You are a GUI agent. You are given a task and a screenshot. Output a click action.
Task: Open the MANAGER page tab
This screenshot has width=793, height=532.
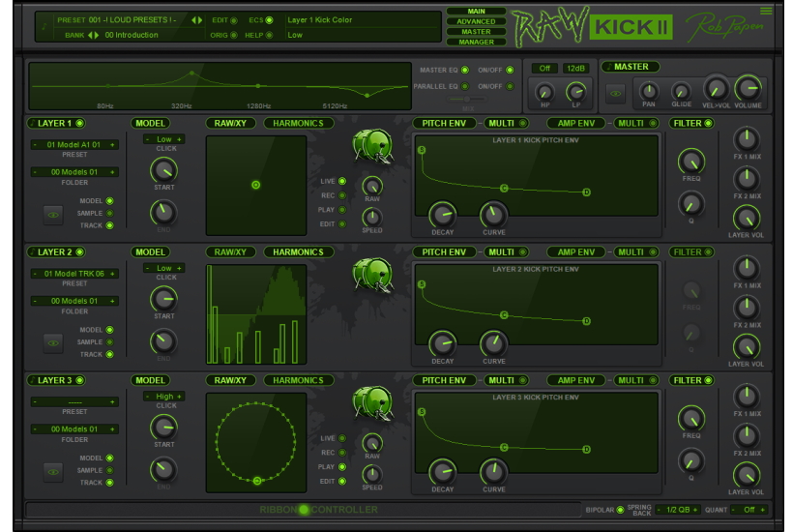coord(476,42)
